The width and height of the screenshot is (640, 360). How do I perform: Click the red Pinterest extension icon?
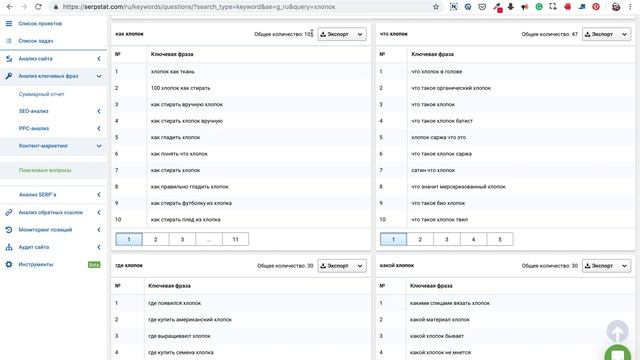coord(596,7)
